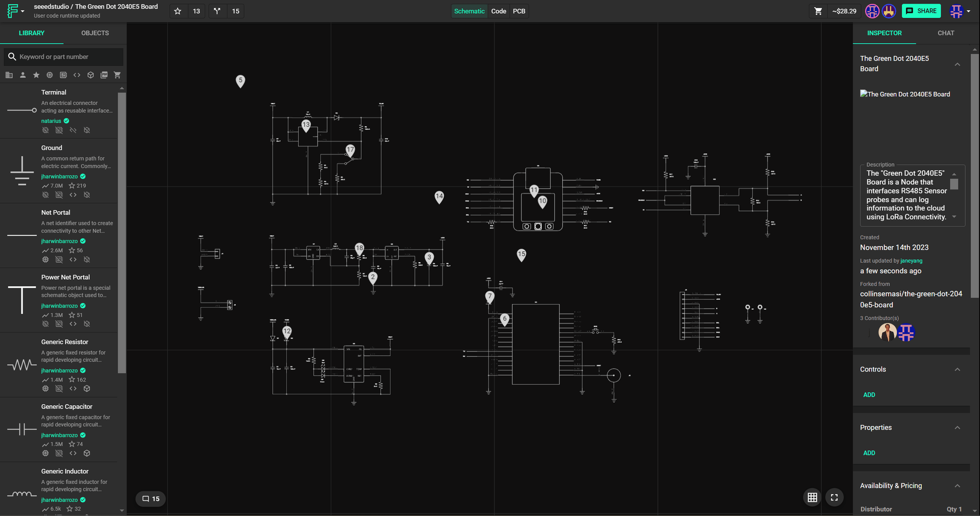Open the grid settings icon near canvas corner

point(813,497)
